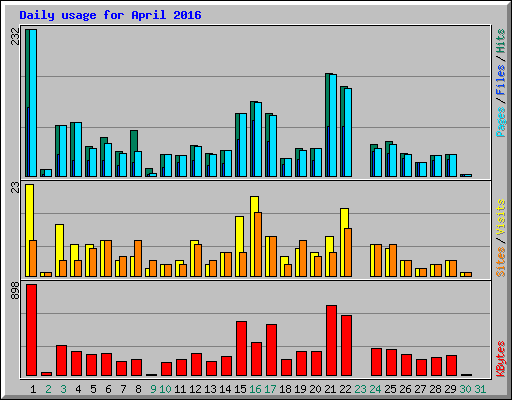Click day 5 on the x-axis
The image size is (512, 400).
pyautogui.click(x=93, y=389)
